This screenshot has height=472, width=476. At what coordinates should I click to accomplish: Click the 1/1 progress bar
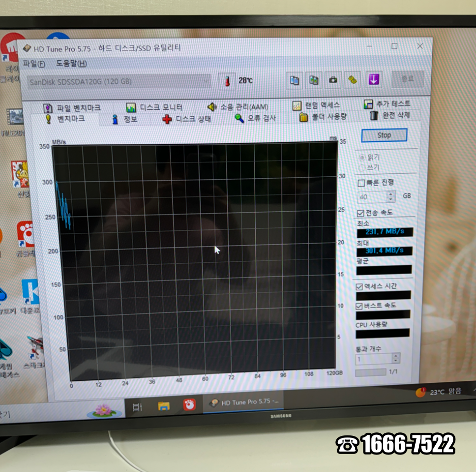[370, 373]
